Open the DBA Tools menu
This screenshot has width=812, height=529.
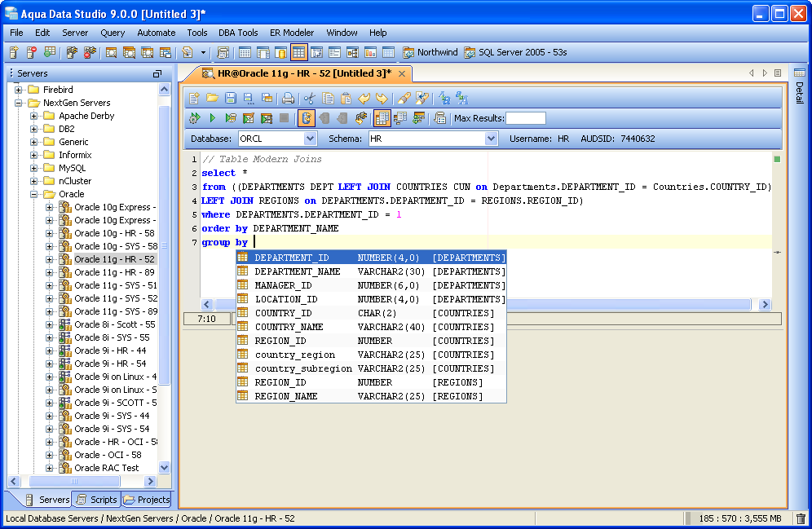coord(238,33)
